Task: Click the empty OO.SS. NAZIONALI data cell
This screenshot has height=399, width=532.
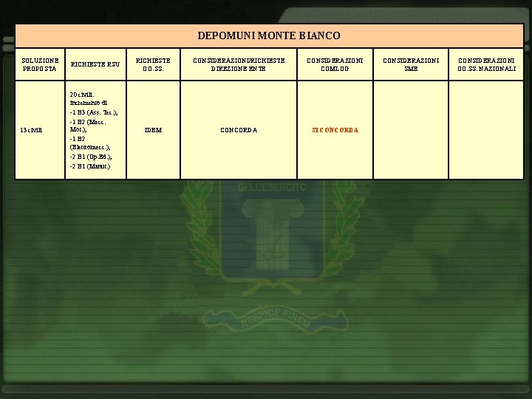Action: click(486, 130)
